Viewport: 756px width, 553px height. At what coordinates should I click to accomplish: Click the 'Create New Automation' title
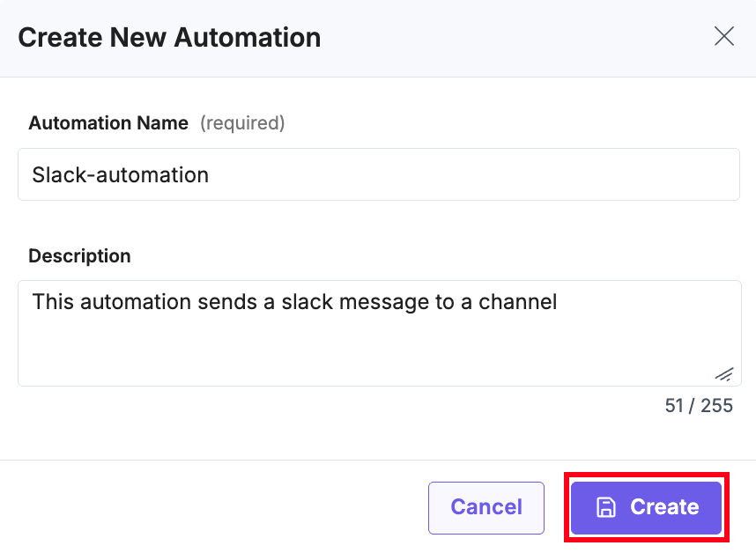pos(169,38)
